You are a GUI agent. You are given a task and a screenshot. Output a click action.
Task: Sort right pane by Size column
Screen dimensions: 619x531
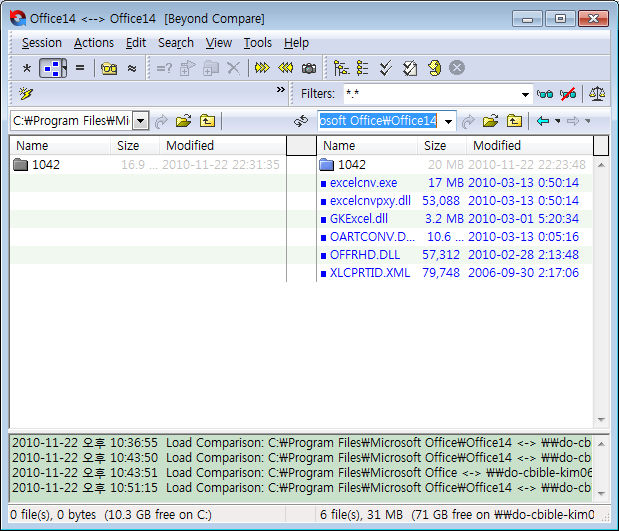click(x=442, y=146)
